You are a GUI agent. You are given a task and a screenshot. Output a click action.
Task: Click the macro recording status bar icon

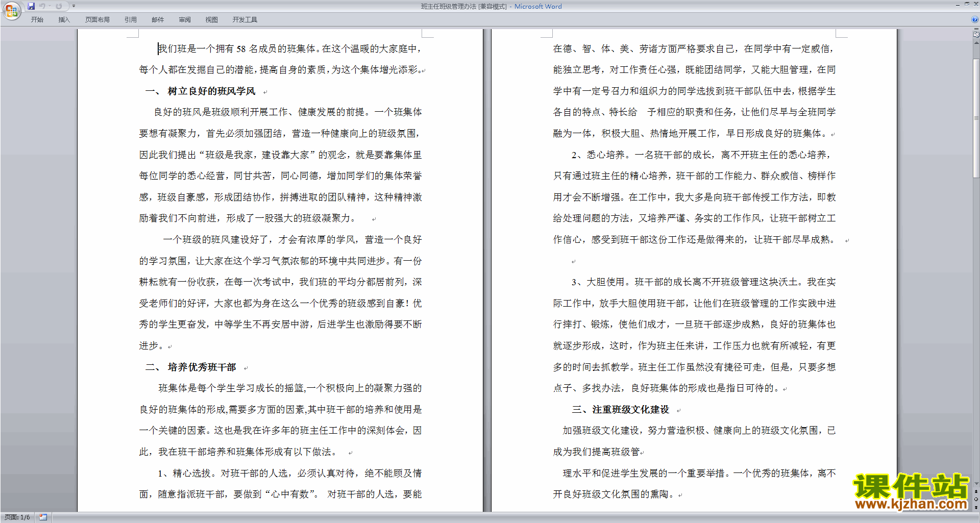coord(43,517)
